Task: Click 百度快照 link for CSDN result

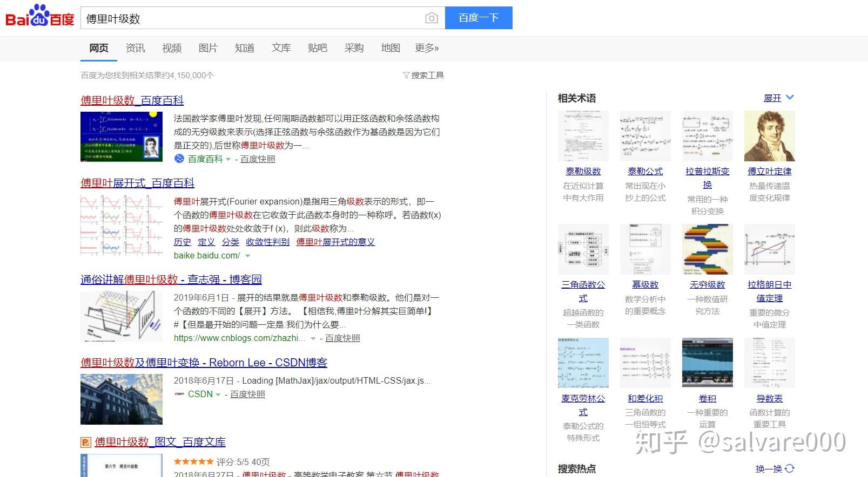Action: coord(247,394)
